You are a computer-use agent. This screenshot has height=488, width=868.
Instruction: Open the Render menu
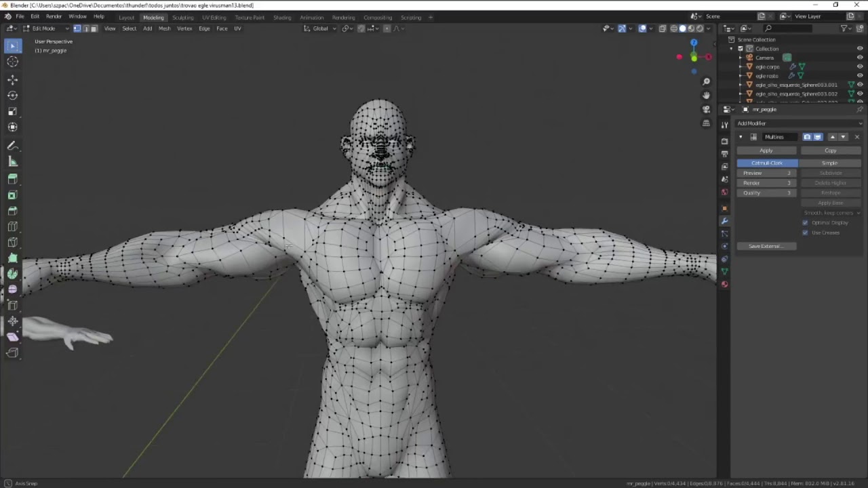[x=54, y=17]
